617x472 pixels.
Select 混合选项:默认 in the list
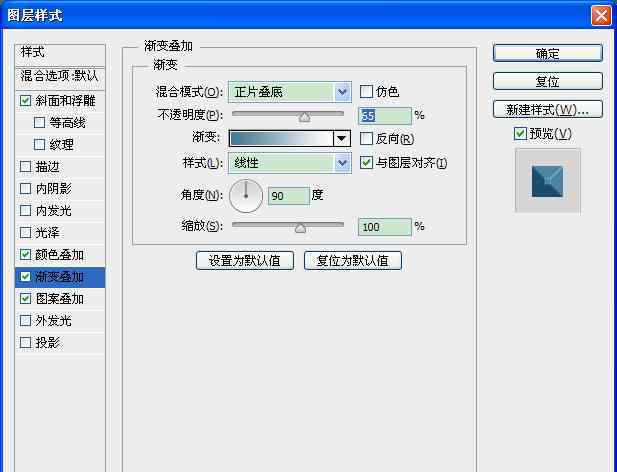click(60, 79)
